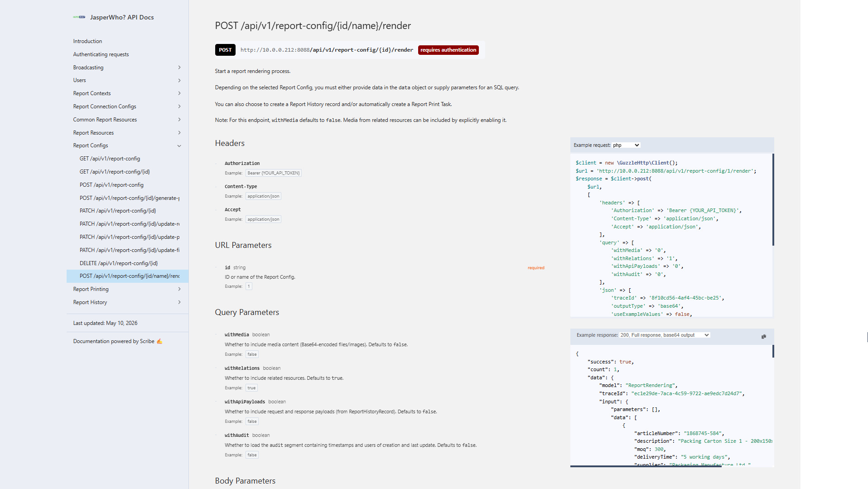Expand the Report Printing chevron

[x=179, y=289]
